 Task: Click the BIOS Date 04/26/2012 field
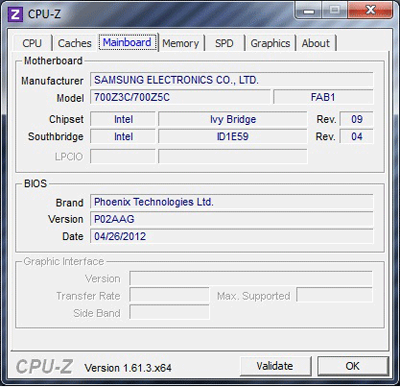(231, 237)
